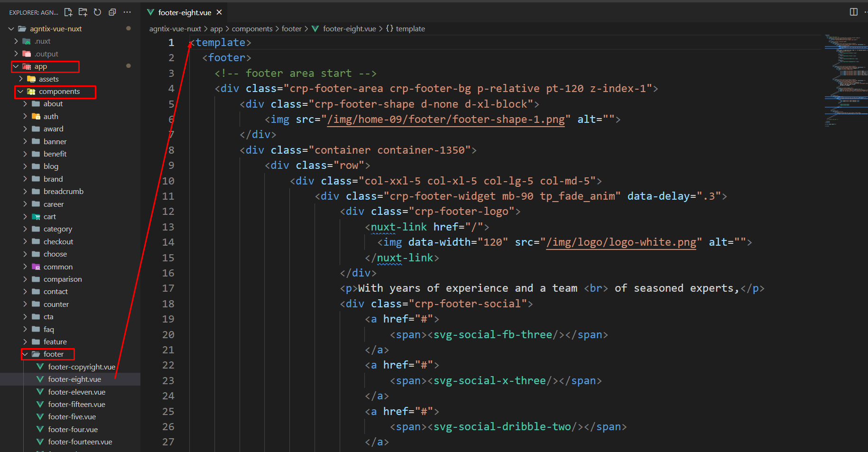The height and width of the screenshot is (452, 868).
Task: Refresh the Explorer file tree
Action: (98, 12)
